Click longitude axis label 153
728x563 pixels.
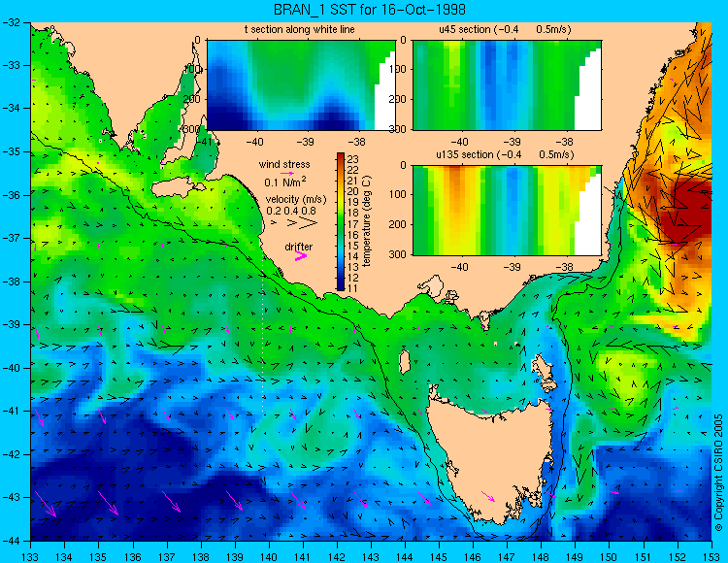pyautogui.click(x=711, y=555)
